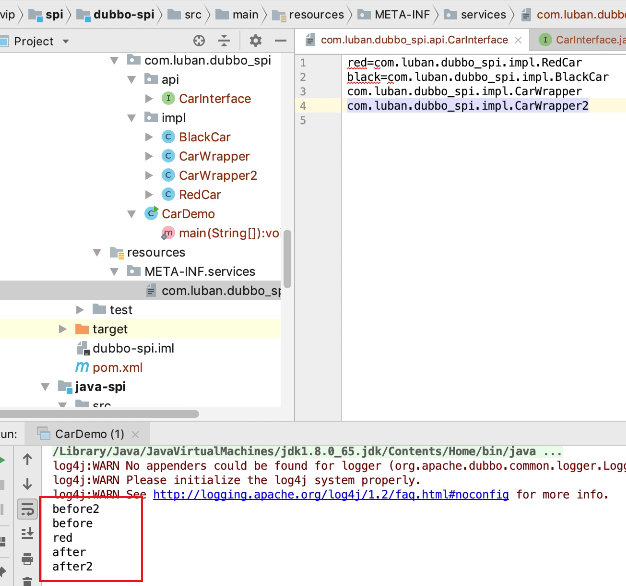Expand the BlackCar class node
Screen dimensions: 626x586
tap(149, 137)
